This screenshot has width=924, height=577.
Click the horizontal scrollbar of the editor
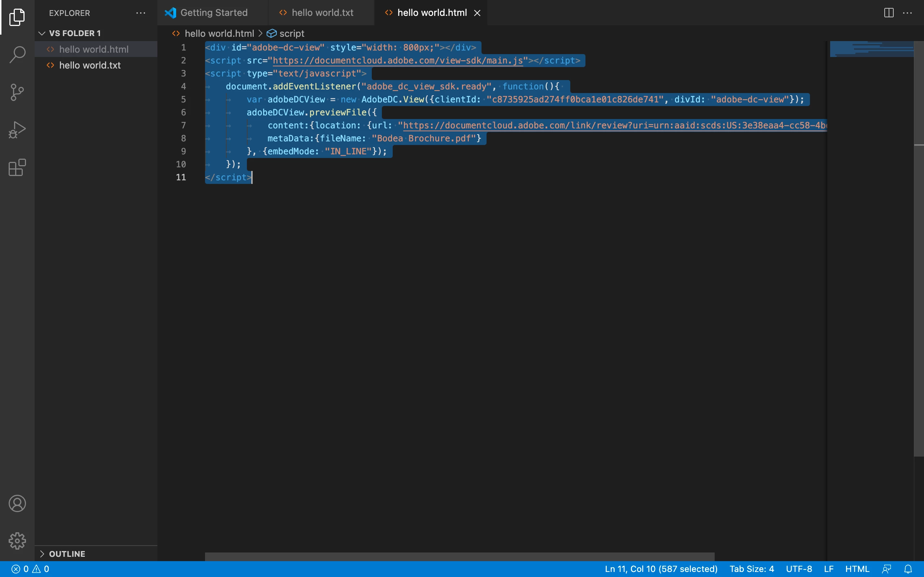point(459,556)
